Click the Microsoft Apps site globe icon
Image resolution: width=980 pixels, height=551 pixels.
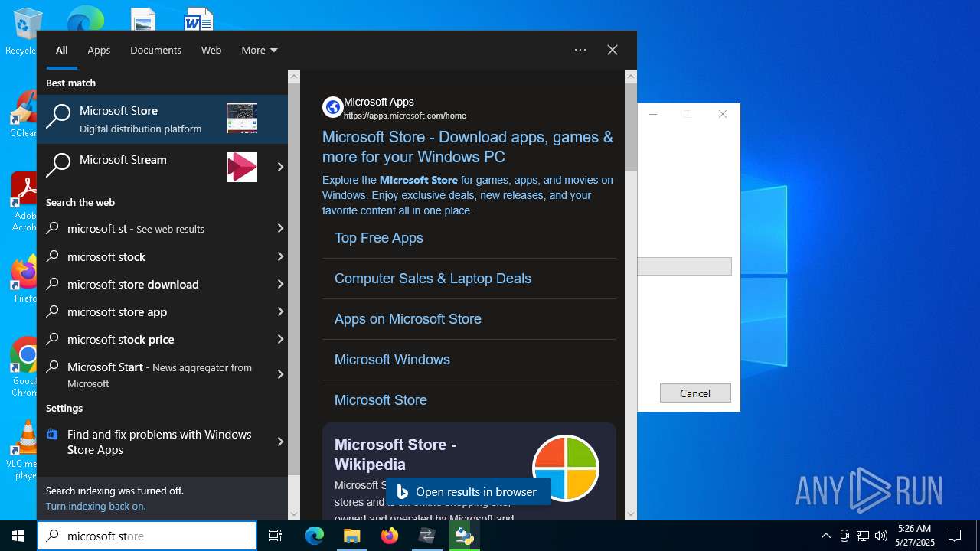333,107
